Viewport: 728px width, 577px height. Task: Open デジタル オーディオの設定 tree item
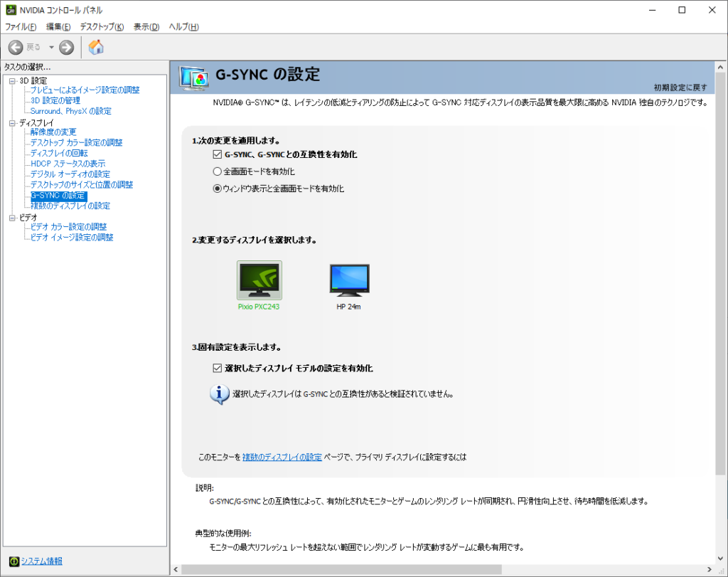[x=70, y=174]
